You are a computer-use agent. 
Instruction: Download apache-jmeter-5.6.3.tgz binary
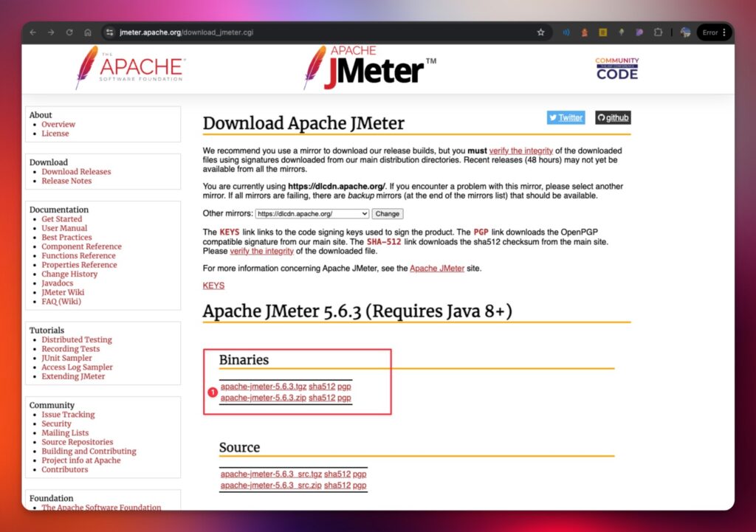tap(264, 387)
